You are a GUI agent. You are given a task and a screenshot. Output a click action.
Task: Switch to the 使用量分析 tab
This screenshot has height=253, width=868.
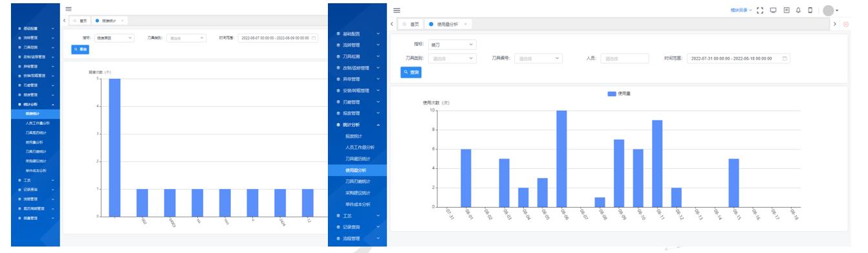pyautogui.click(x=449, y=24)
